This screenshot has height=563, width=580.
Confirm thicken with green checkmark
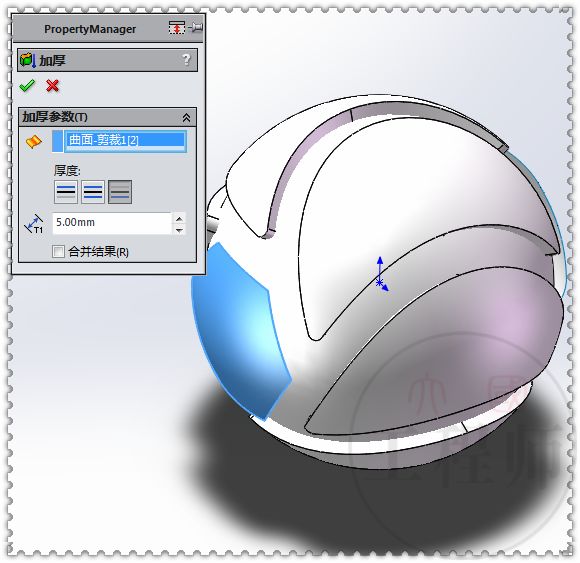(x=27, y=86)
